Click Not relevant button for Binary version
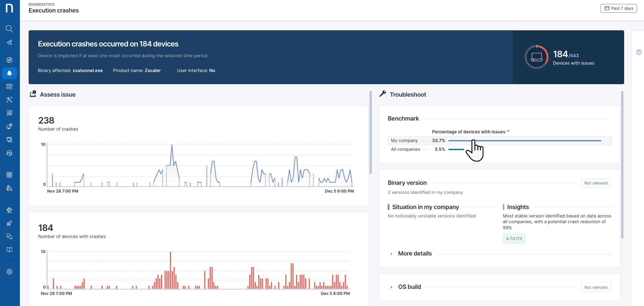Viewport: 644px width, 306px height. pyautogui.click(x=595, y=183)
